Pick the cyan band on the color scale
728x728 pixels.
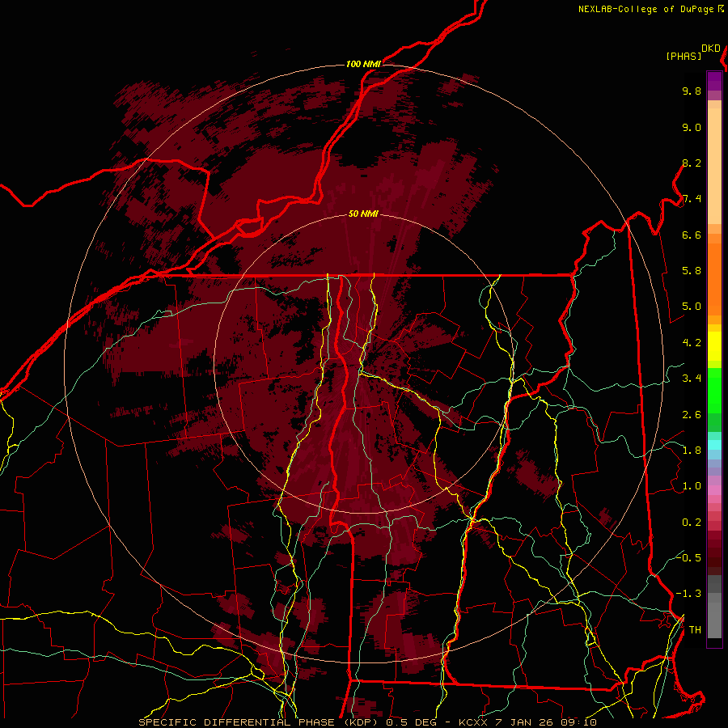coord(714,445)
